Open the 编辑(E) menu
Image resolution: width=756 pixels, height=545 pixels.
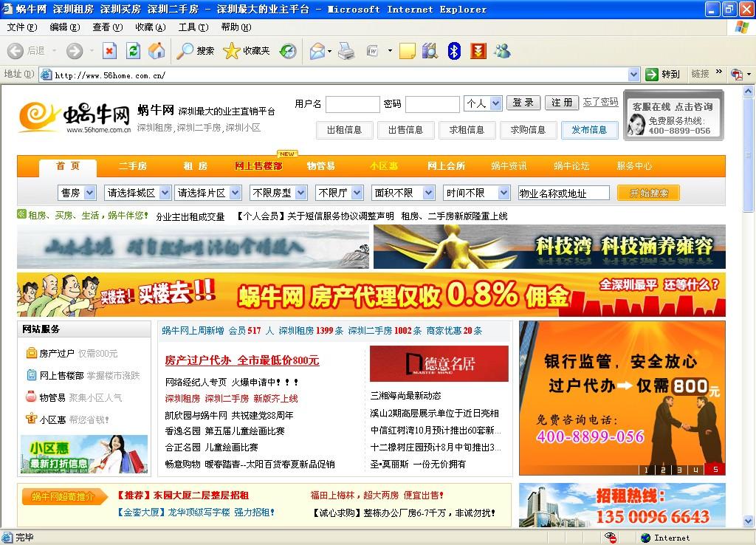coord(65,27)
